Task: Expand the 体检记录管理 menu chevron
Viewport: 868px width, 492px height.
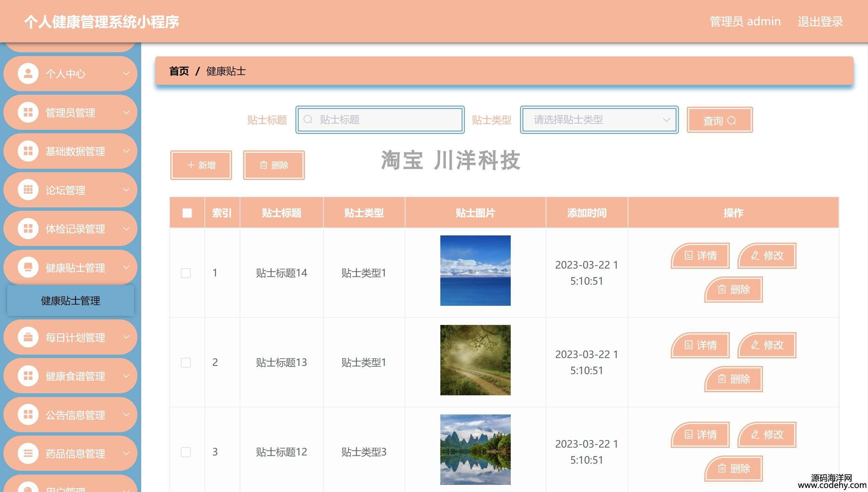Action: [126, 229]
